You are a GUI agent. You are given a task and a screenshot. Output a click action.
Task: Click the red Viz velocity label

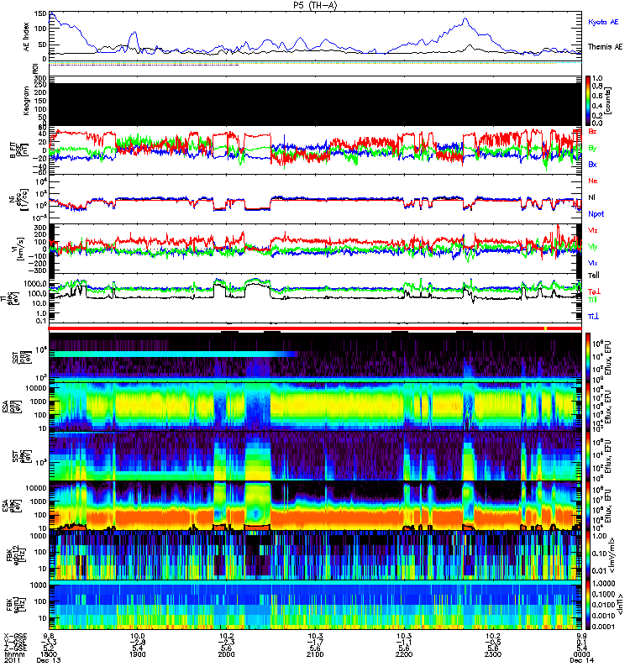pyautogui.click(x=593, y=230)
